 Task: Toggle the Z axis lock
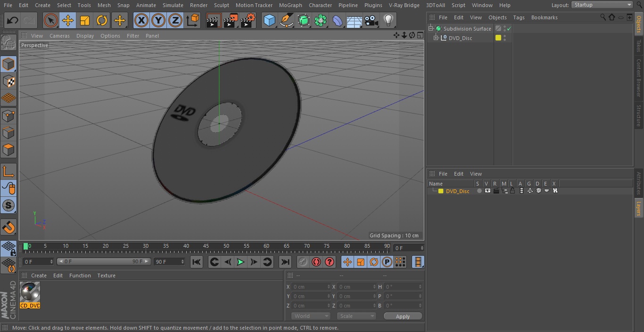pyautogui.click(x=175, y=20)
